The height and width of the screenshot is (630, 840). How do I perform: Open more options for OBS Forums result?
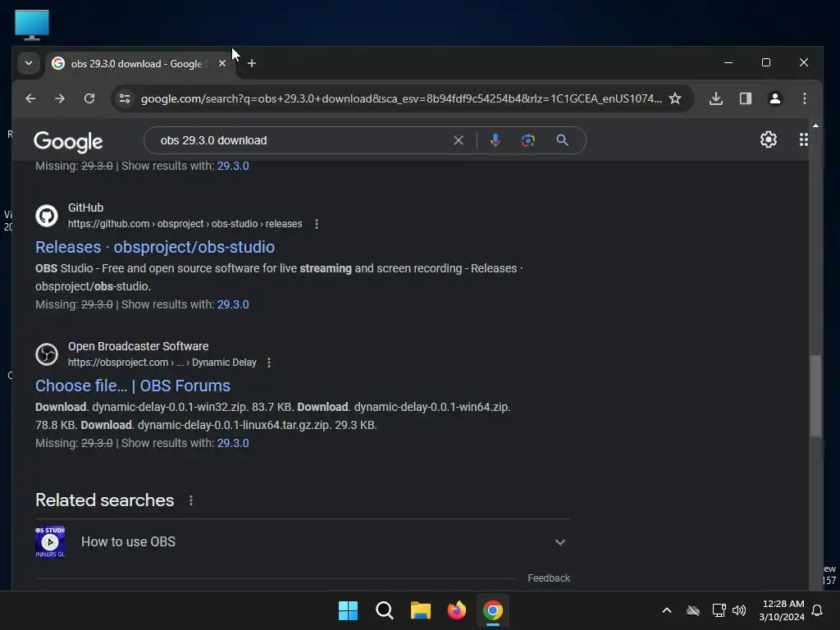[x=269, y=363]
